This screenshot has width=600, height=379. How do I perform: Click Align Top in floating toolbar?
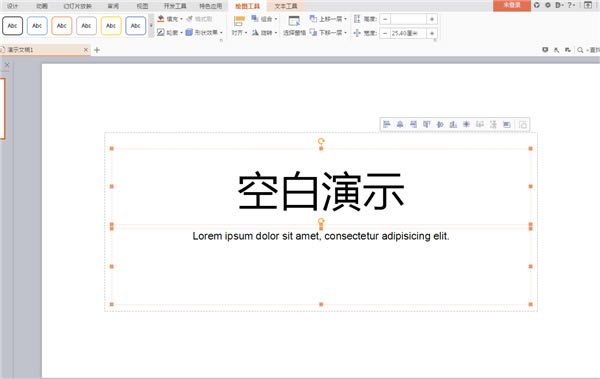427,124
